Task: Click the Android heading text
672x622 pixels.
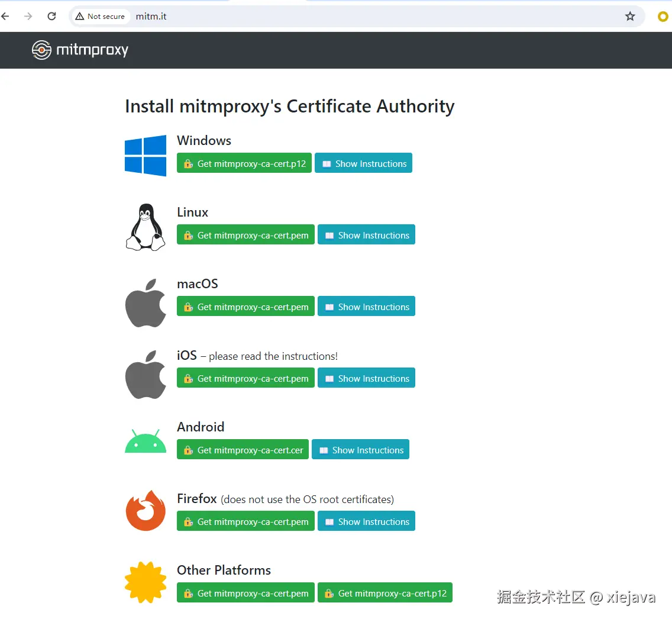Action: pos(201,427)
